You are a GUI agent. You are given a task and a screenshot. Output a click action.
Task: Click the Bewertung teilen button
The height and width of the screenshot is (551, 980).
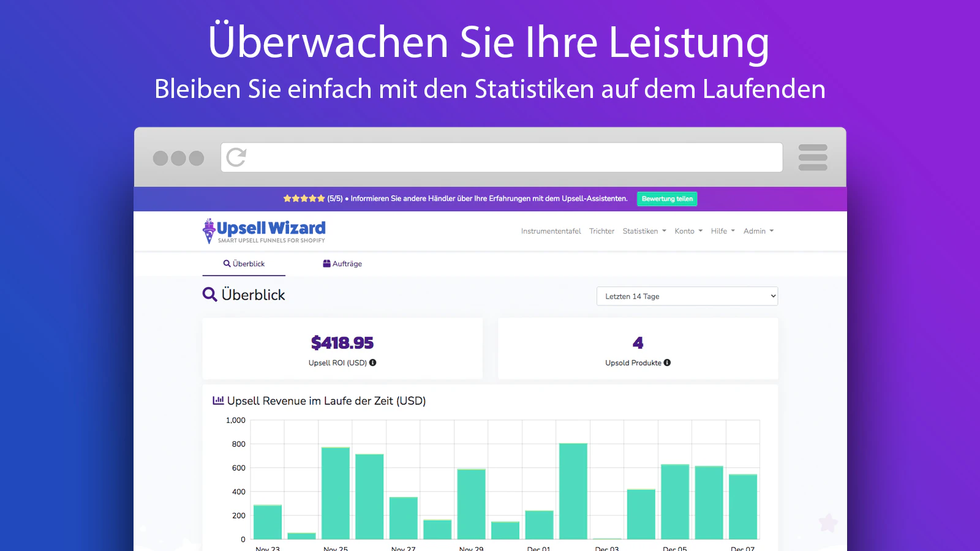[667, 198]
